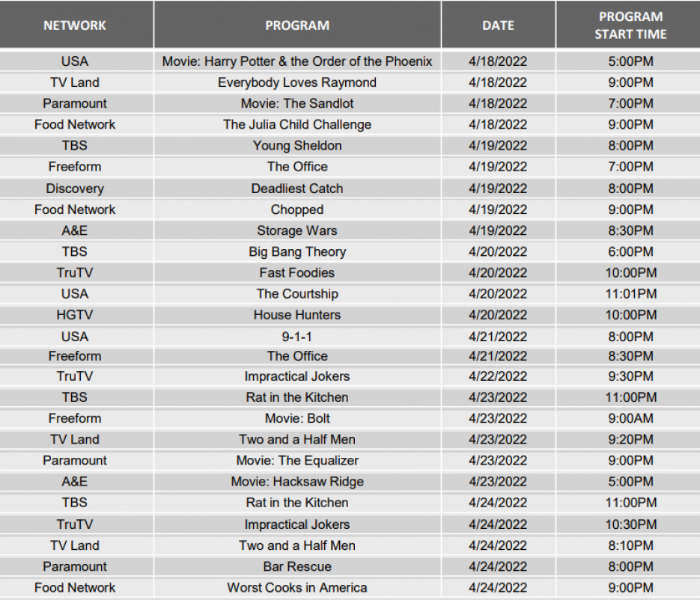Click the Worst Cooks in America cell

[x=297, y=588]
